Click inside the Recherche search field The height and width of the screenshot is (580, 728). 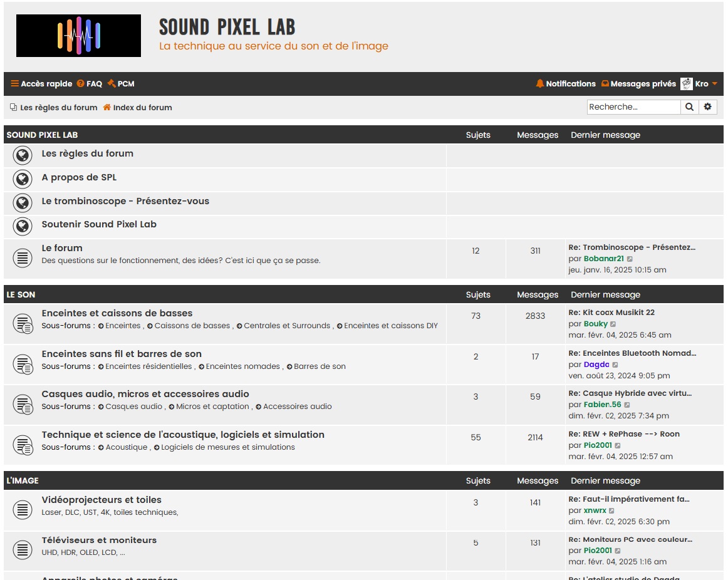tap(633, 106)
